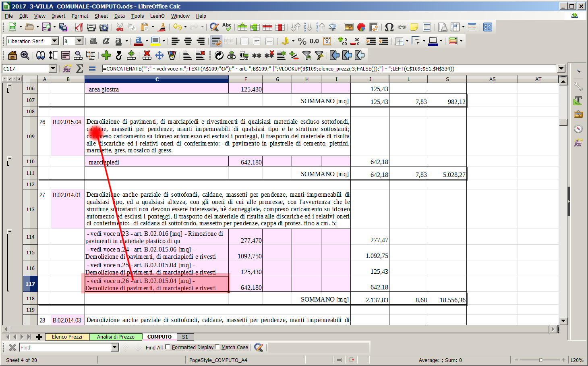Toggle the Match Case checkbox
588x366 pixels.
[x=217, y=347]
